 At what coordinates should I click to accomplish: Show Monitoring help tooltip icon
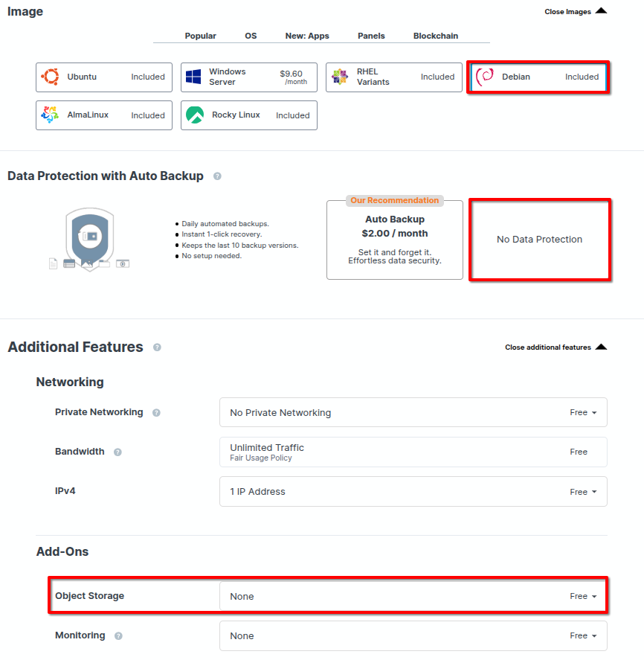tap(119, 636)
